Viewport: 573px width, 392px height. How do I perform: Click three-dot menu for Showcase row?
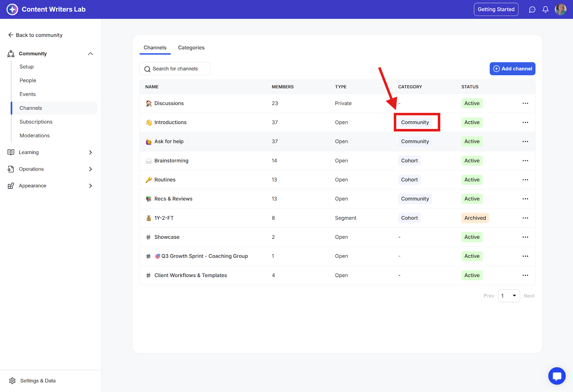[x=525, y=237]
